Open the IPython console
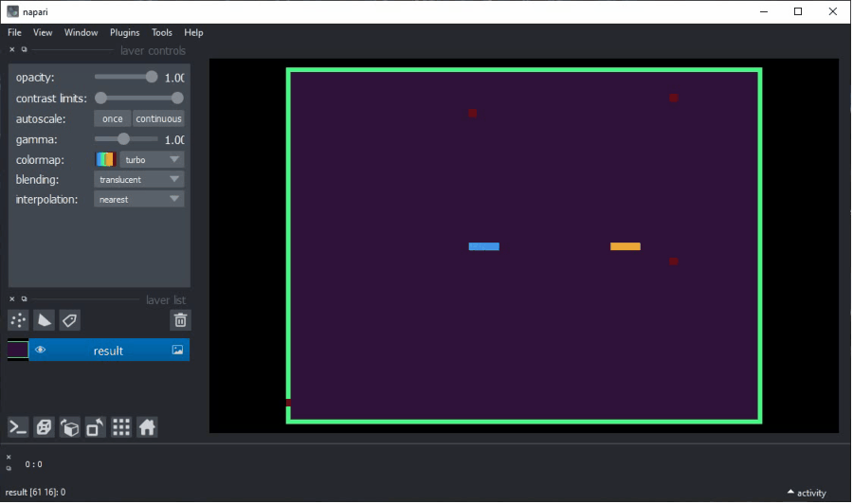853x504 pixels. click(18, 427)
